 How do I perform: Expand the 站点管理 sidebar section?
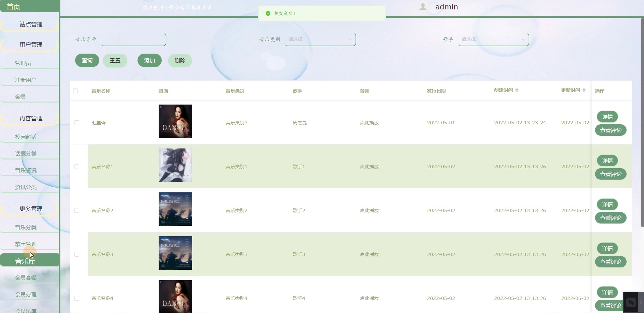pyautogui.click(x=30, y=24)
